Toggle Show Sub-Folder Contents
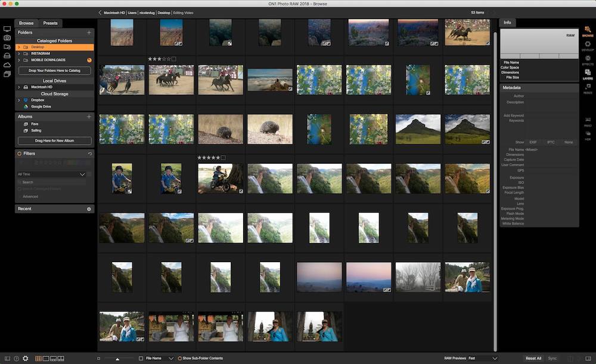 (179, 358)
